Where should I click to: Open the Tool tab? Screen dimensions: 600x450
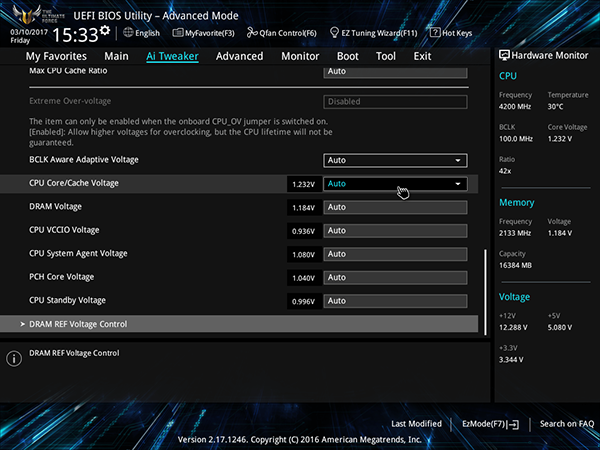(x=386, y=56)
